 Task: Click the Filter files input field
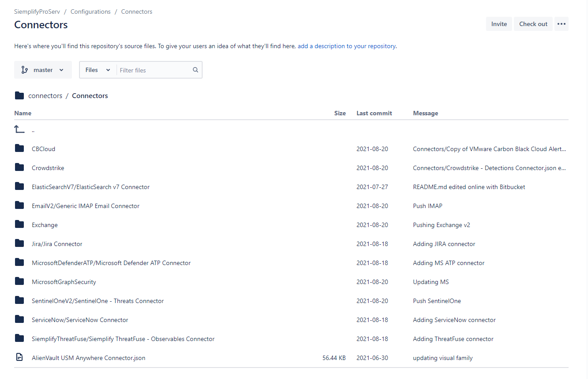pyautogui.click(x=155, y=70)
